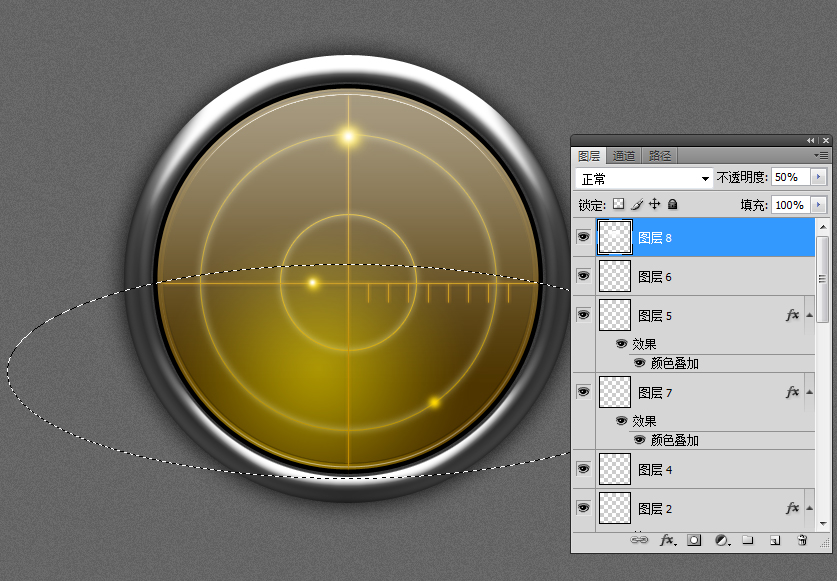The image size is (837, 581).
Task: Open the 不透明度 opacity slider arrow
Action: 819,177
